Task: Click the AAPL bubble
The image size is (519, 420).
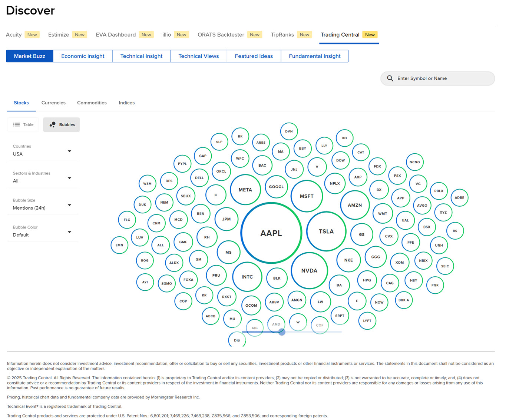Action: (x=271, y=233)
